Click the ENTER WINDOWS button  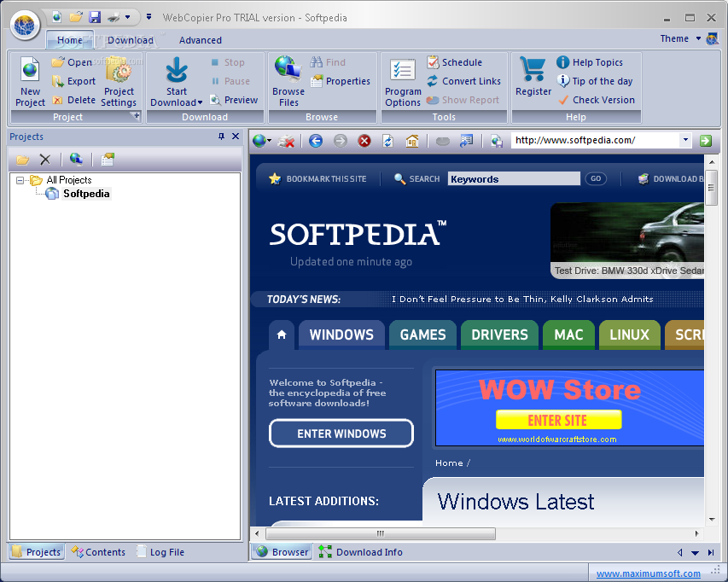click(341, 434)
